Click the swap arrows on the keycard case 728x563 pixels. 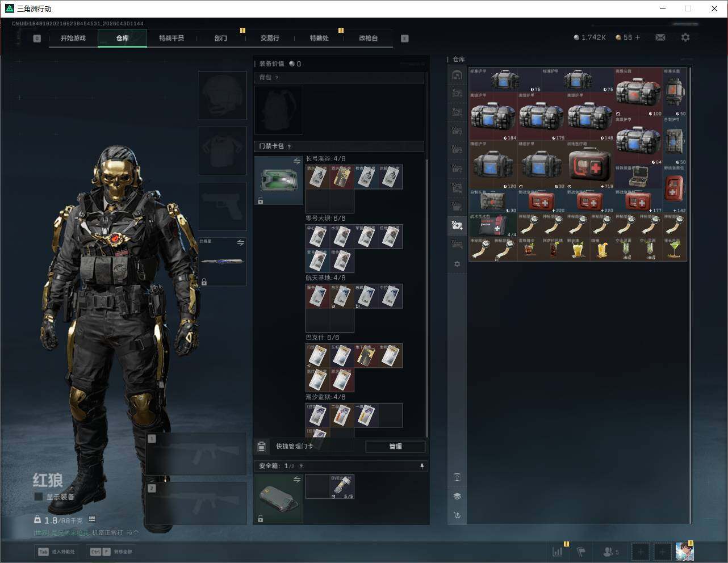[296, 162]
